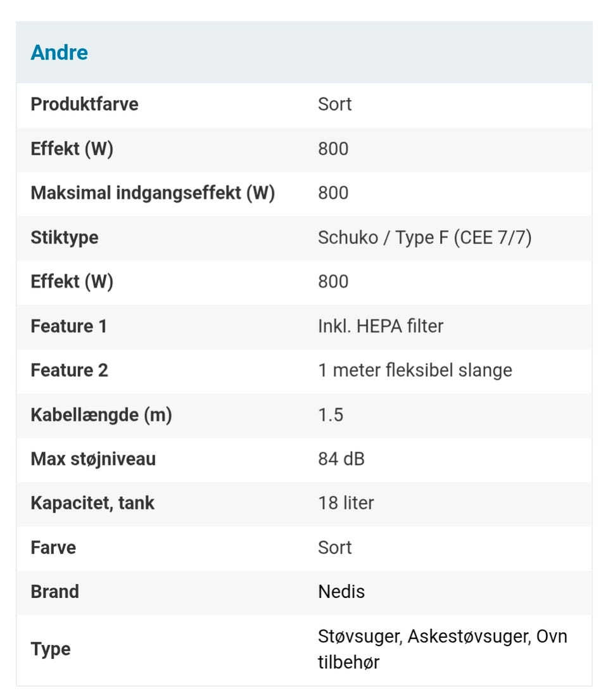Click the "1 meter fleksibel slange" text

pos(415,370)
